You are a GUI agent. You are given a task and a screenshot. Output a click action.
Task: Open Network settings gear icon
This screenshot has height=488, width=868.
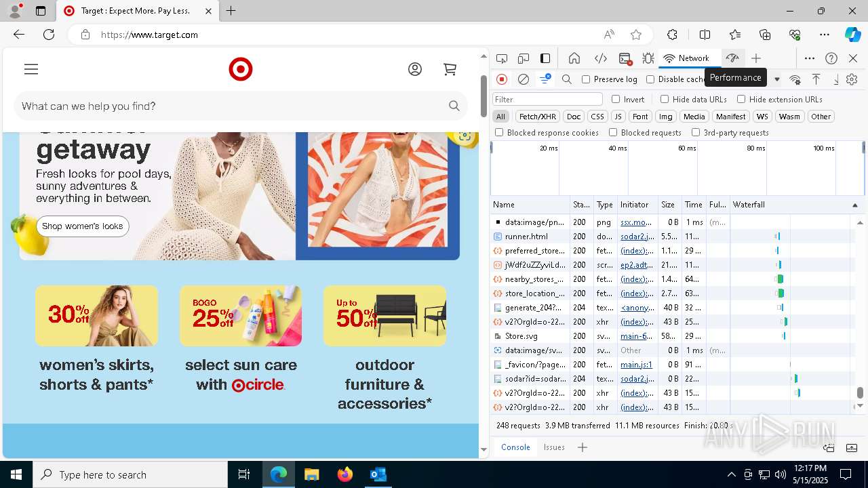point(852,79)
